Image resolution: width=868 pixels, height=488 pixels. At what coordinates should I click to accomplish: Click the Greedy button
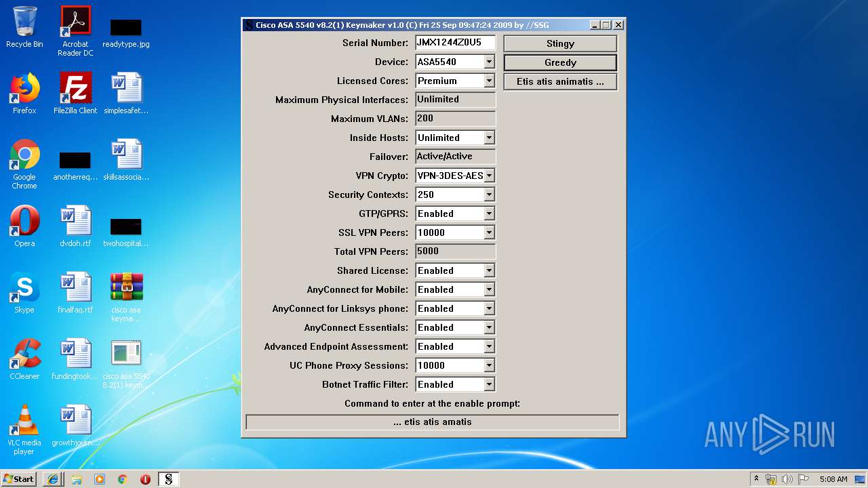[x=560, y=62]
